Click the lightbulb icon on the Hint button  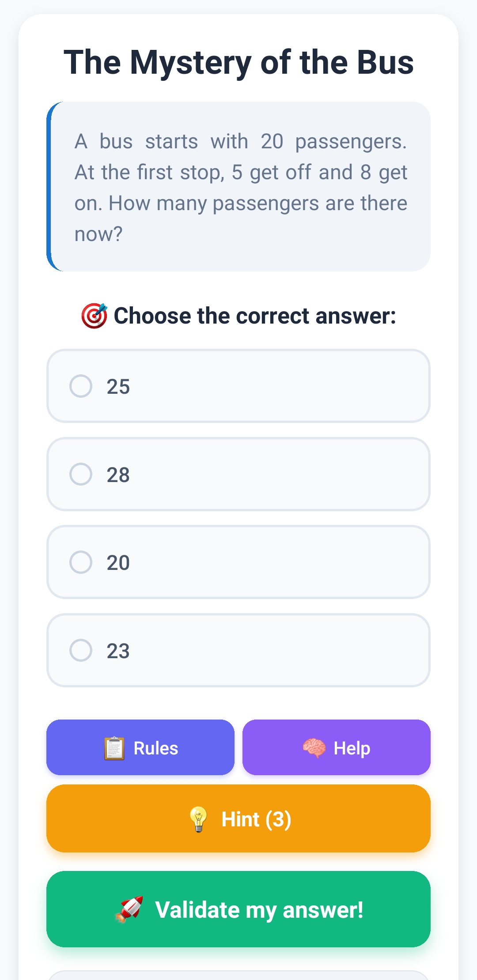[198, 819]
